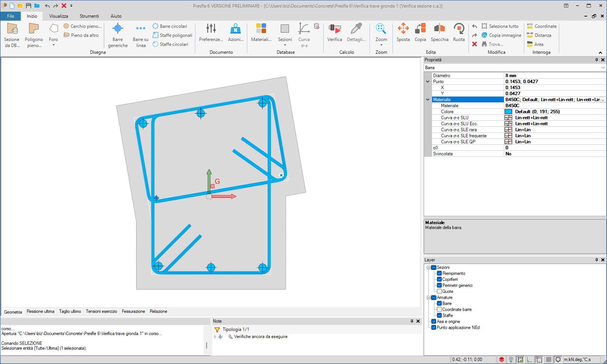Click the Colore swatch in properties
Viewport: 607px width, 364px height.
(508, 112)
